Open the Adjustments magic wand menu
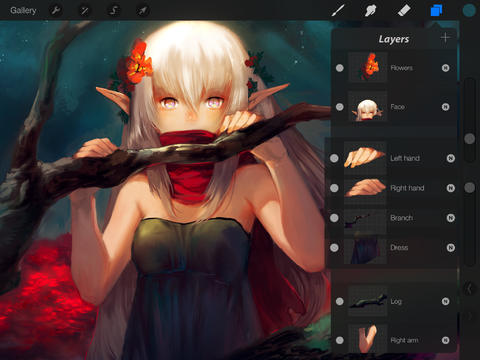 point(85,11)
